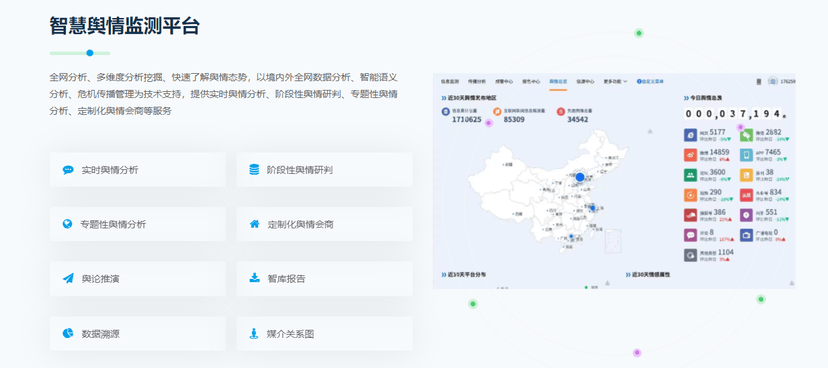Switch to the 传播分析 nav tab
The width and height of the screenshot is (828, 368).
point(476,82)
